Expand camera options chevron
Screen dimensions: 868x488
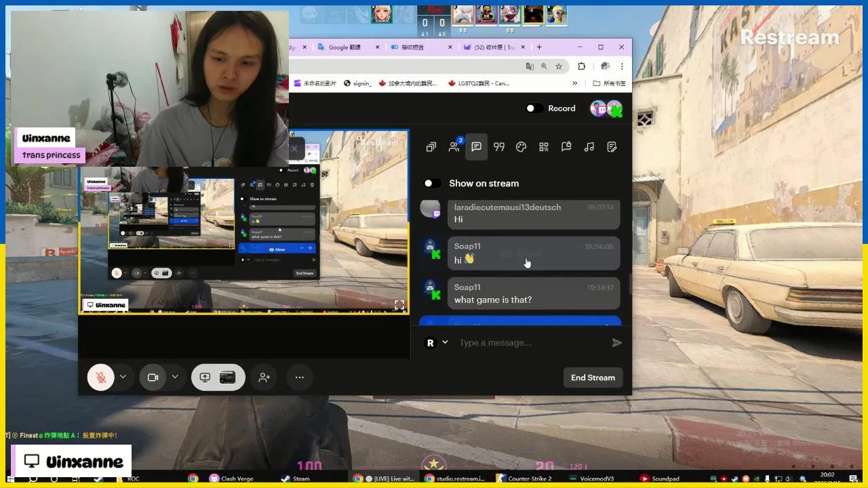click(175, 377)
